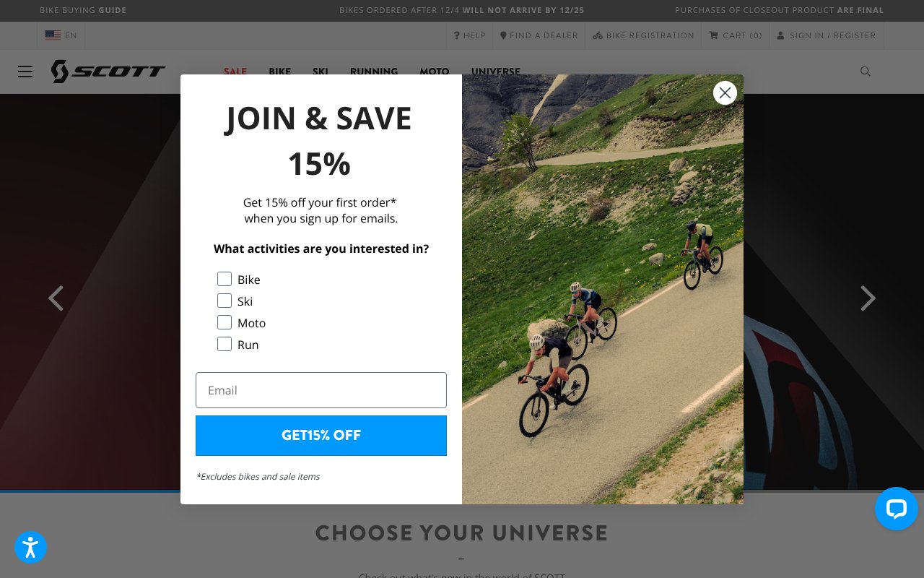The image size is (924, 578).
Task: Open the hamburger navigation menu
Action: [25, 72]
